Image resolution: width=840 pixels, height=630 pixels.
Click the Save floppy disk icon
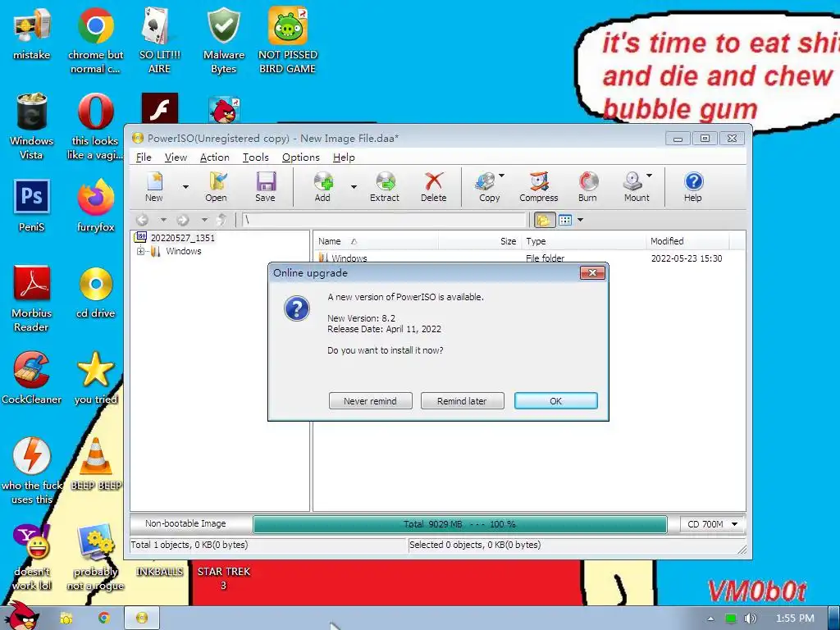pos(265,186)
